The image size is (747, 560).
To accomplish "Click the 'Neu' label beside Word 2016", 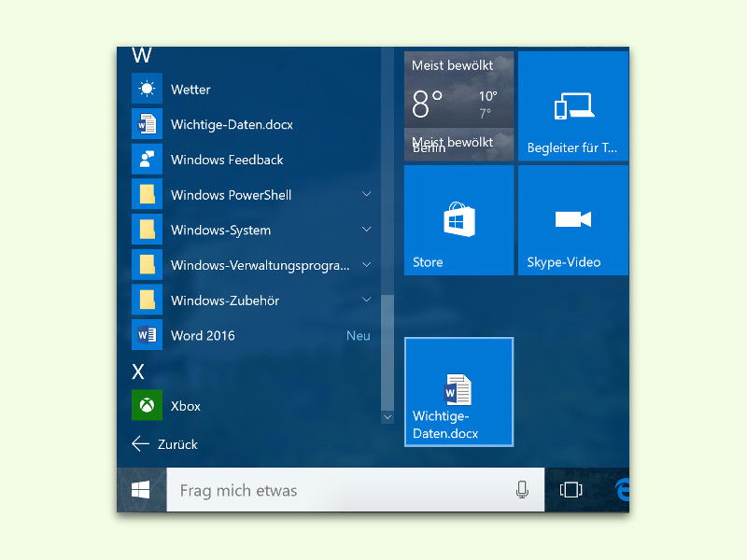I will [x=359, y=336].
